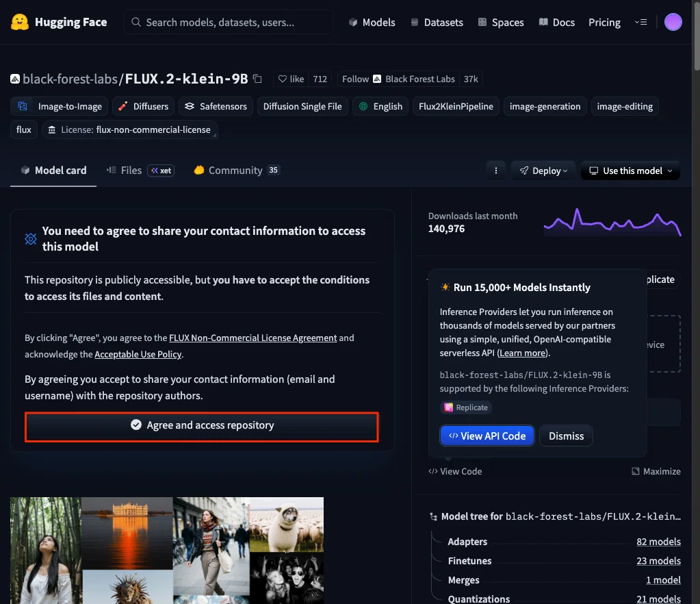
Task: Copy model name with the copy icon
Action: pyautogui.click(x=257, y=79)
